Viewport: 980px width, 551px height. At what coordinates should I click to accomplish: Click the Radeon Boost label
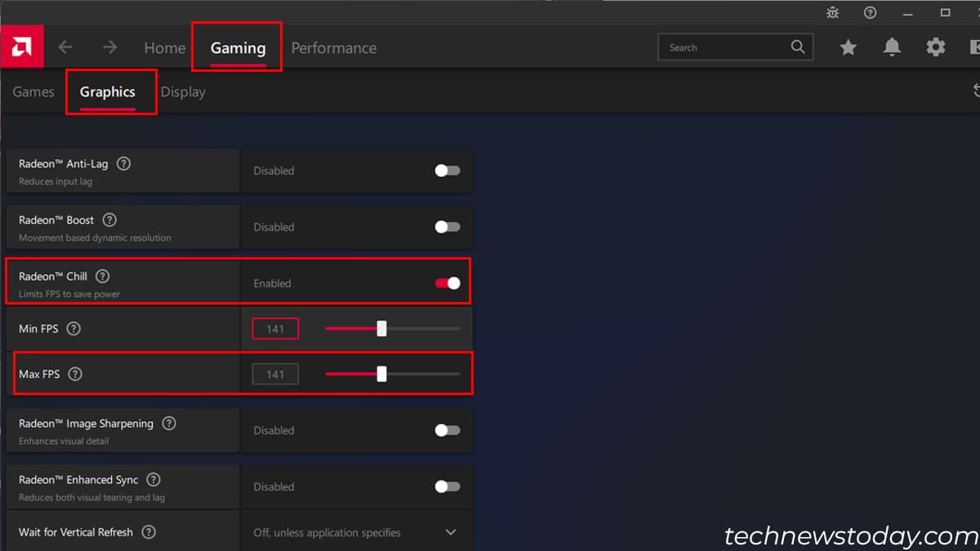click(56, 220)
